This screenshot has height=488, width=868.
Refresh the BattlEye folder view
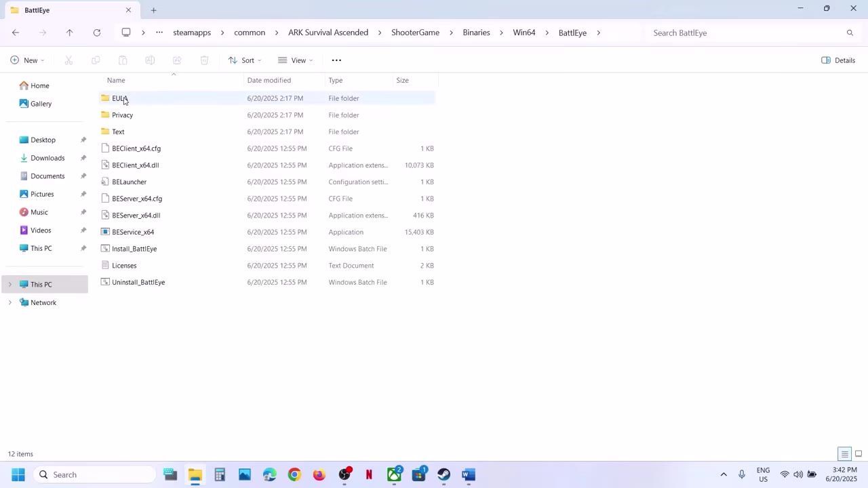[97, 33]
